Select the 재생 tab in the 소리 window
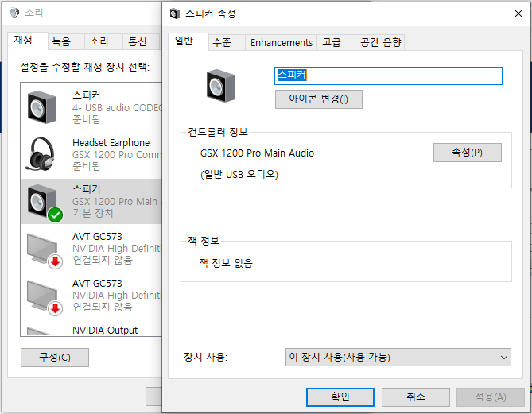 [28, 41]
